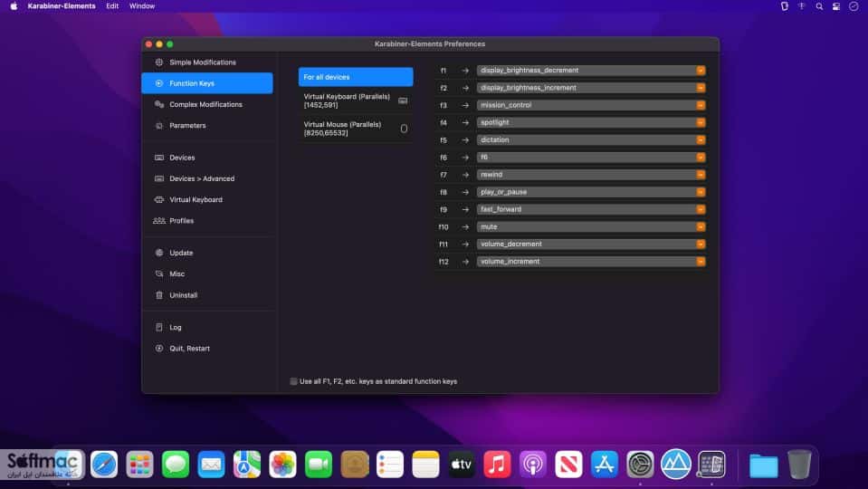Image resolution: width=868 pixels, height=489 pixels.
Task: Select Virtual Mouse (Parallels) device
Action: [356, 129]
